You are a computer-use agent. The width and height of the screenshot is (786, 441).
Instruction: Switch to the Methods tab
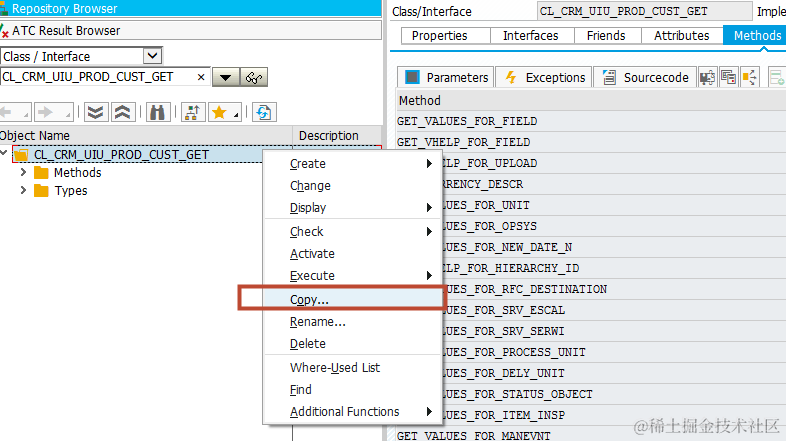755,36
